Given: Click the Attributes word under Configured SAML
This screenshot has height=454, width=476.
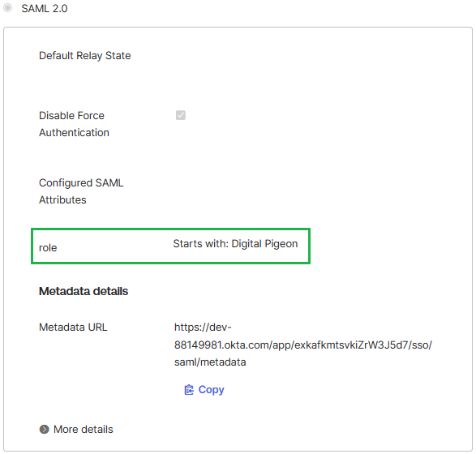Looking at the screenshot, I should (62, 200).
